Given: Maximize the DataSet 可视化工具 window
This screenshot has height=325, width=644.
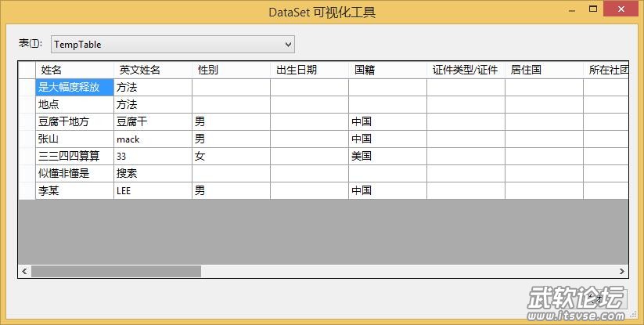Looking at the screenshot, I should click(x=592, y=9).
